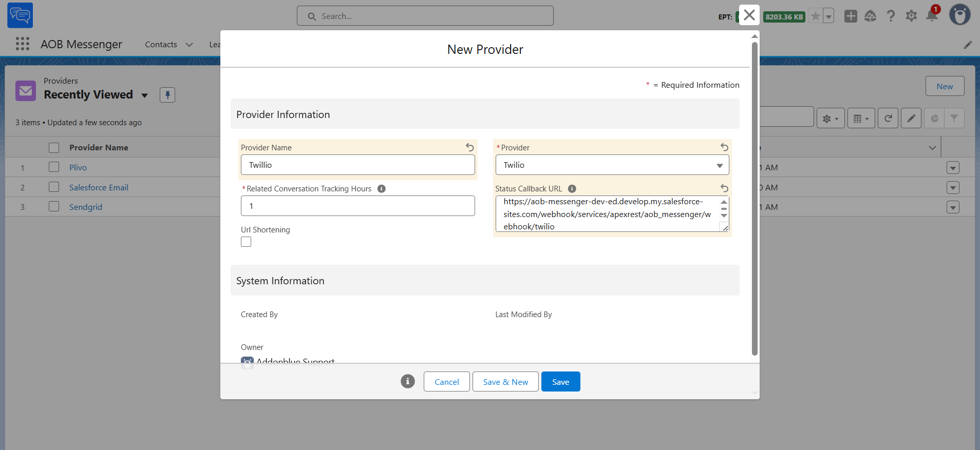Undo the Status Callback URL change
This screenshot has width=980, height=450.
tap(724, 188)
